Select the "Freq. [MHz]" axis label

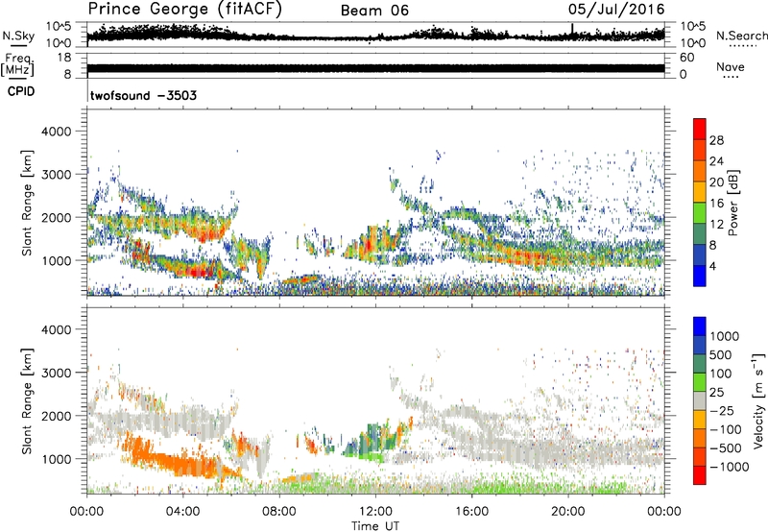(17, 65)
